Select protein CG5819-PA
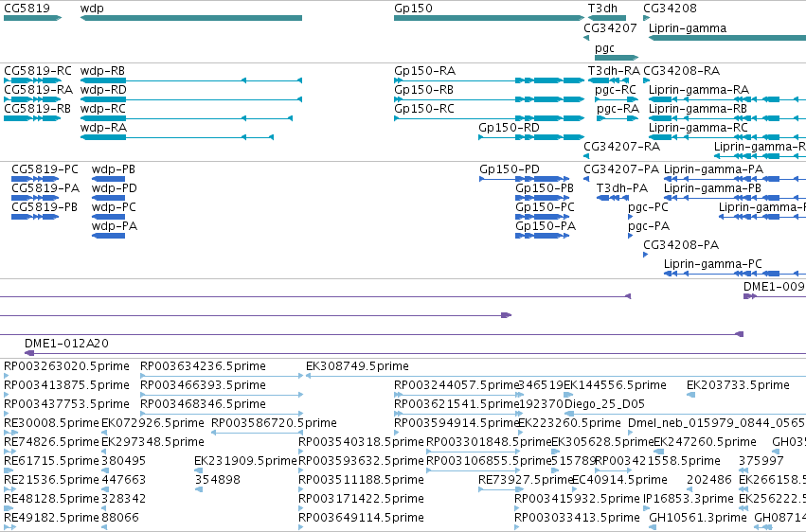This screenshot has height=532, width=806. (35, 198)
